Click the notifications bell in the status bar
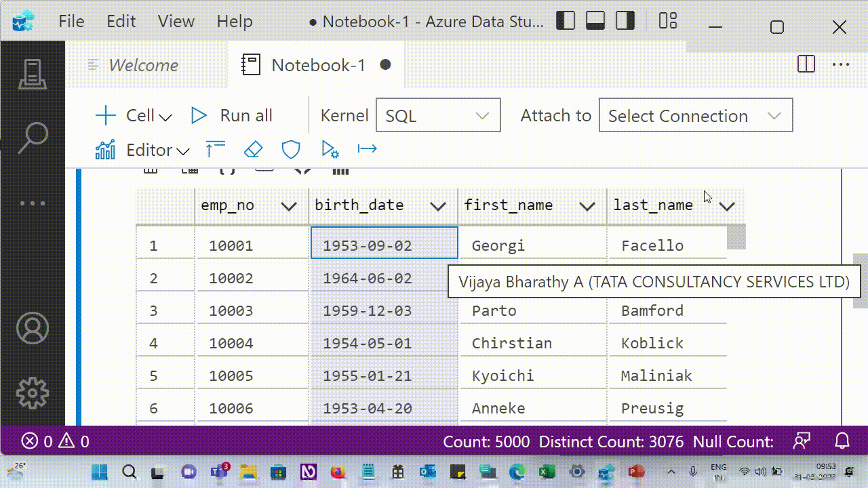 coord(842,441)
